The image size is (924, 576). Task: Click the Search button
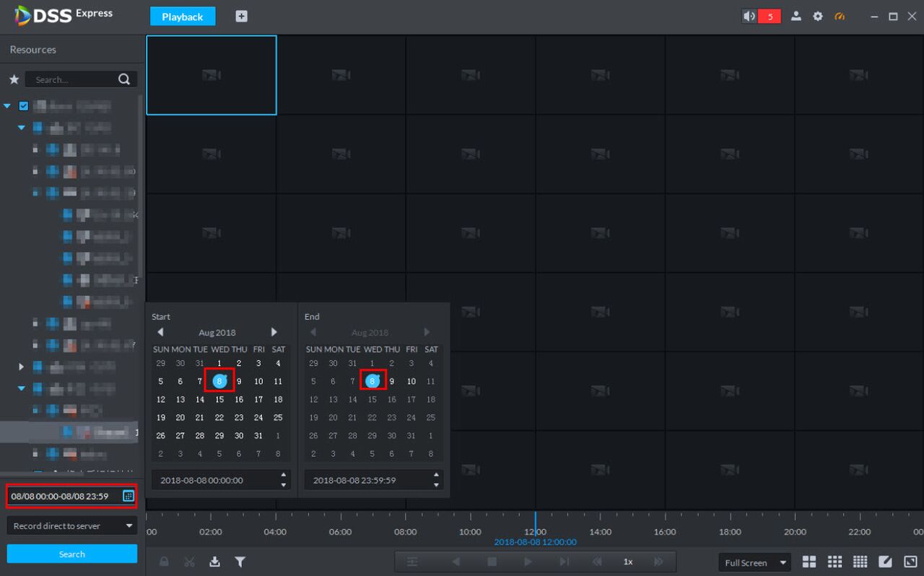click(x=72, y=554)
